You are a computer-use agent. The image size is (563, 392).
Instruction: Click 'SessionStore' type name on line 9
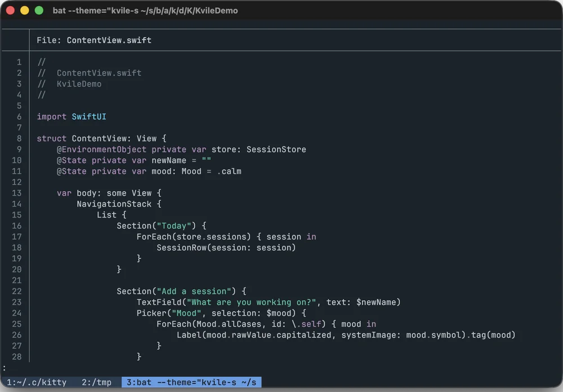pyautogui.click(x=276, y=150)
